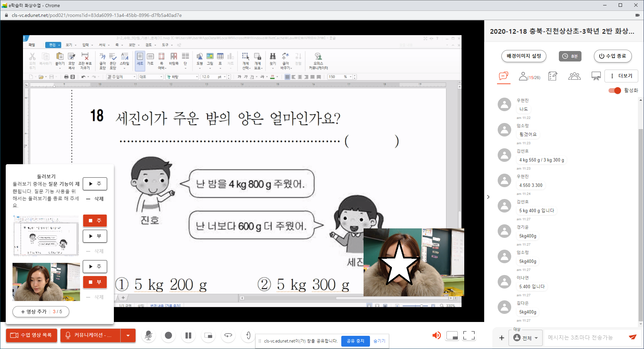Click the 수업 종료 button
Viewport: 644px width, 349px height.
pos(613,56)
